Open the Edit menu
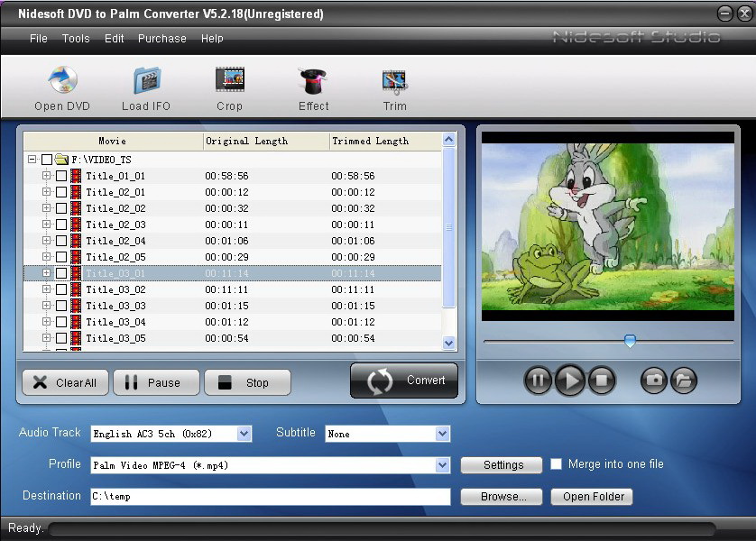Viewport: 756px width, 541px height. 115,39
